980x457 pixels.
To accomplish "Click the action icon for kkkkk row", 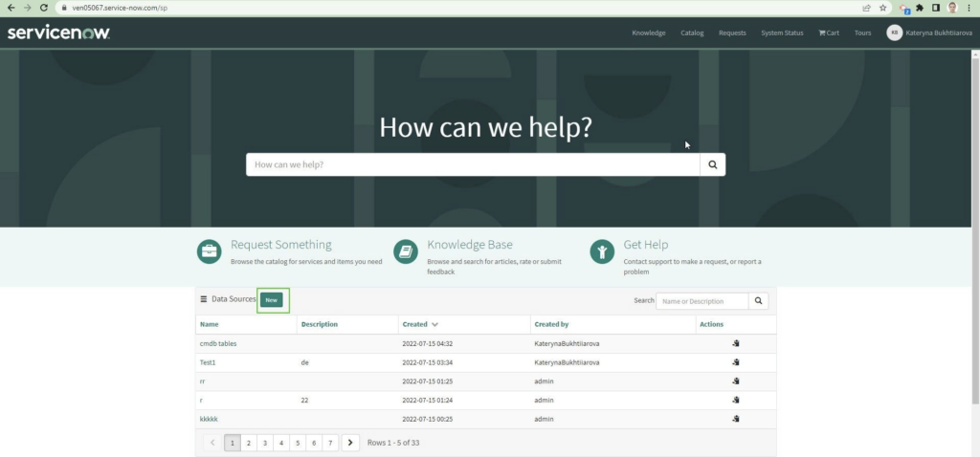I will pos(736,419).
